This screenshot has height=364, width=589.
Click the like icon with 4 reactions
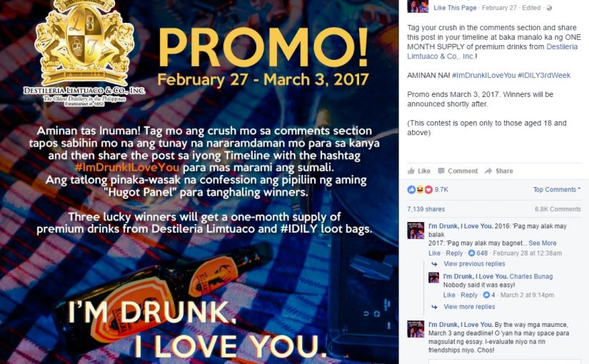486,295
